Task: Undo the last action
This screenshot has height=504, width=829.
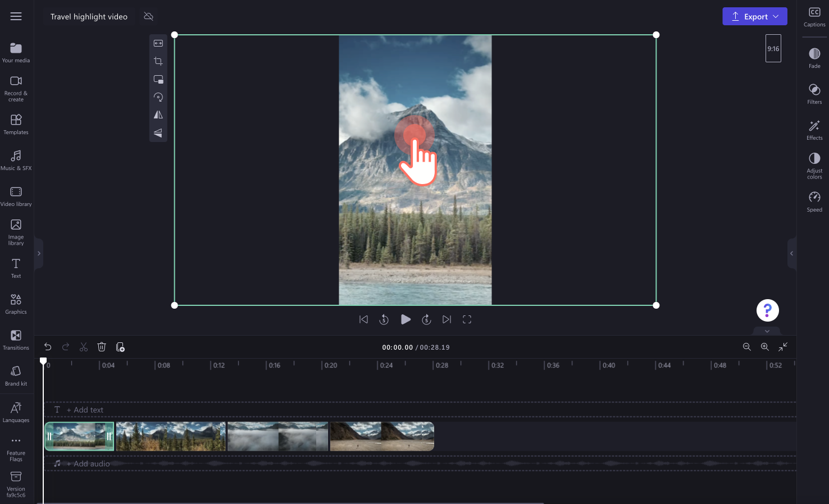Action: [48, 347]
